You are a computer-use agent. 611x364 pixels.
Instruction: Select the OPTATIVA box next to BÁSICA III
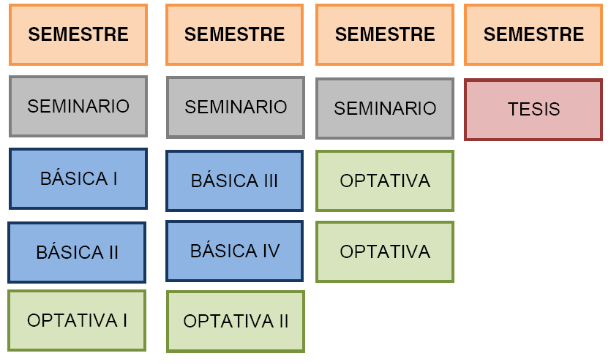pyautogui.click(x=385, y=181)
